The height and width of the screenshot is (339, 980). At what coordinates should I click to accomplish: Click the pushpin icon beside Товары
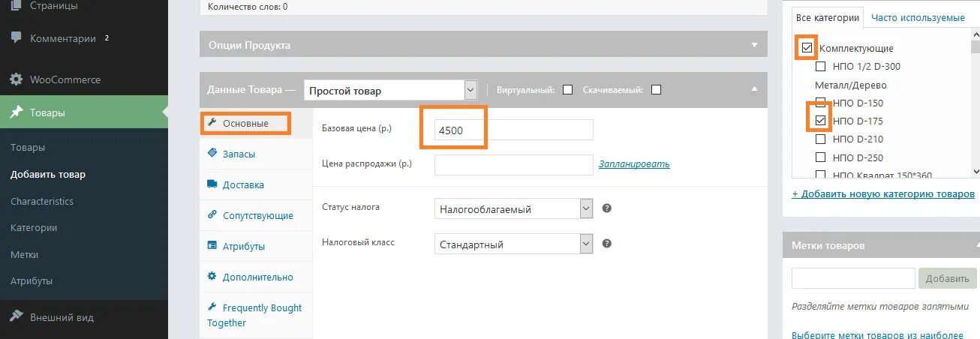(x=17, y=112)
